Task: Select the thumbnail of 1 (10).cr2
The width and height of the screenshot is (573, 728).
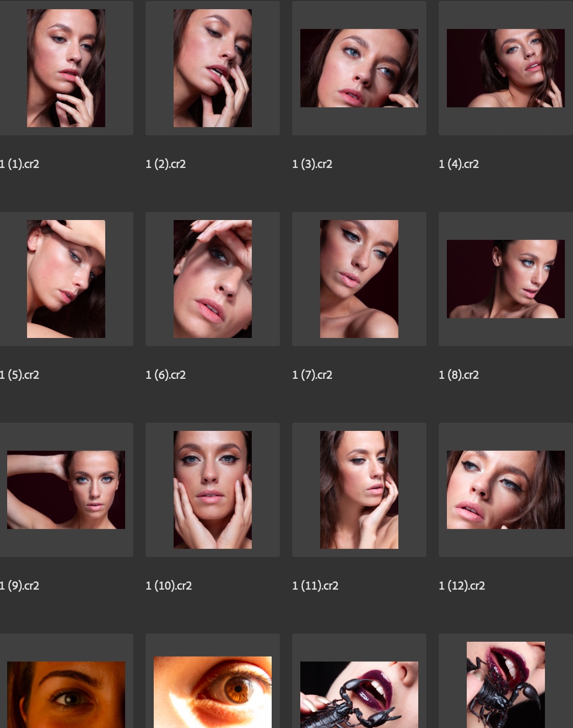Action: tap(212, 490)
